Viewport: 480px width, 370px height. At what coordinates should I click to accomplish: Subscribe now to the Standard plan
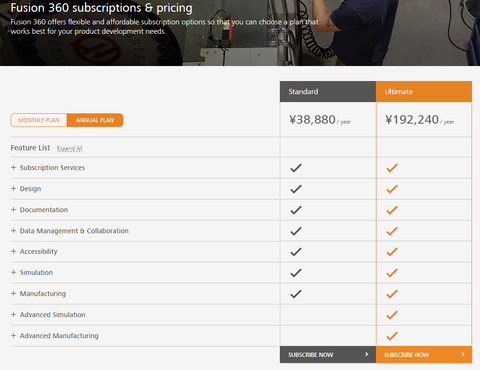328,354
